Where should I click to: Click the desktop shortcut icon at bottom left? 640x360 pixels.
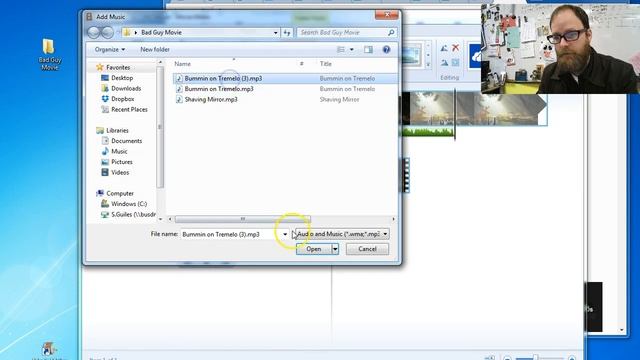(x=49, y=350)
